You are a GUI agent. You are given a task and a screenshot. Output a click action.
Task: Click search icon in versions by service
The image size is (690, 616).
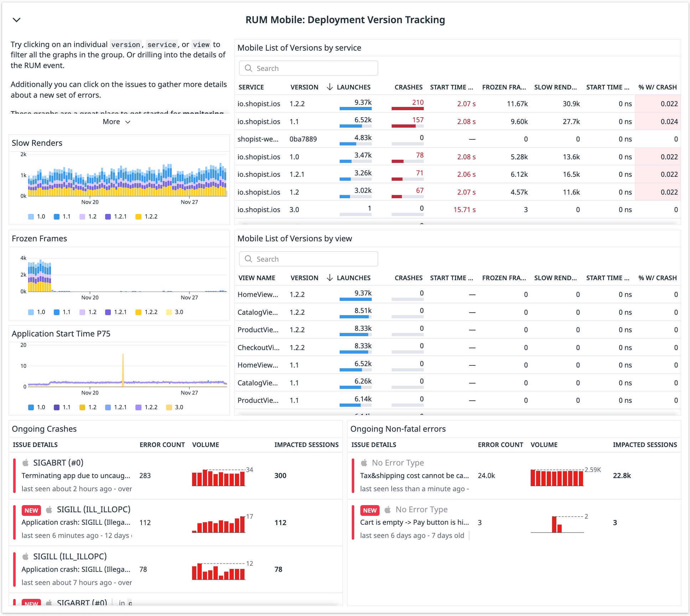[x=248, y=68]
